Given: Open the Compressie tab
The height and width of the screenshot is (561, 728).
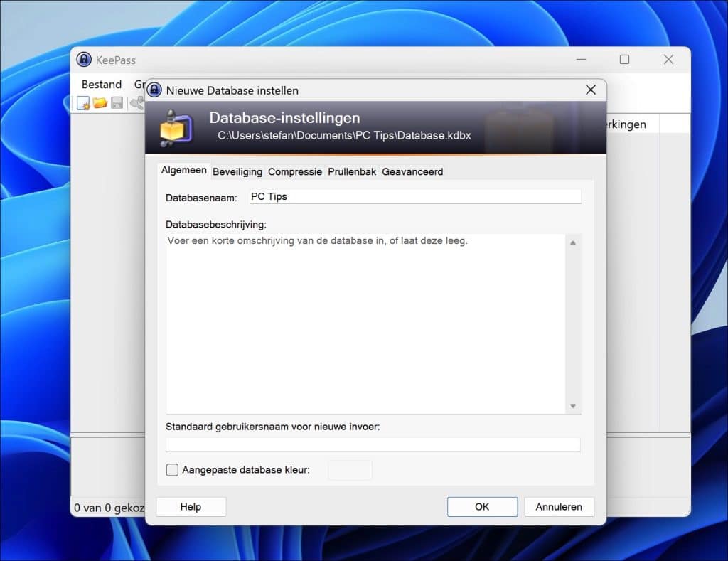Looking at the screenshot, I should (295, 171).
